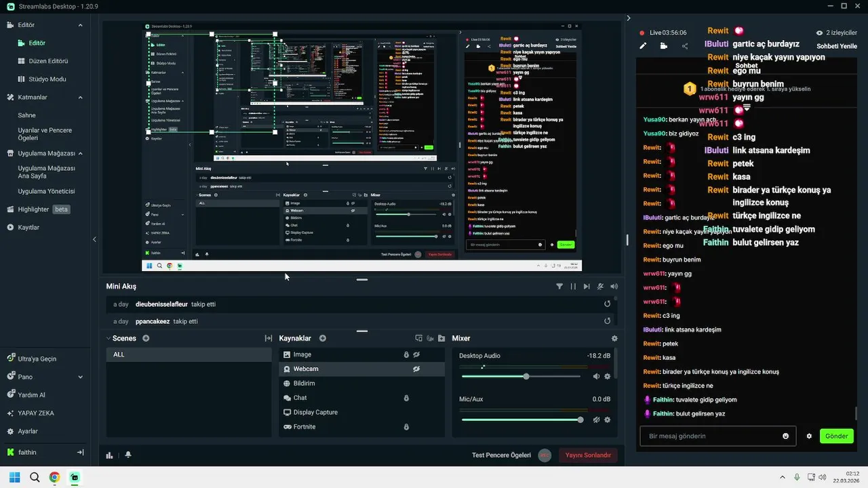Open Ayarlar settings
This screenshot has width=868, height=488.
(x=22, y=431)
